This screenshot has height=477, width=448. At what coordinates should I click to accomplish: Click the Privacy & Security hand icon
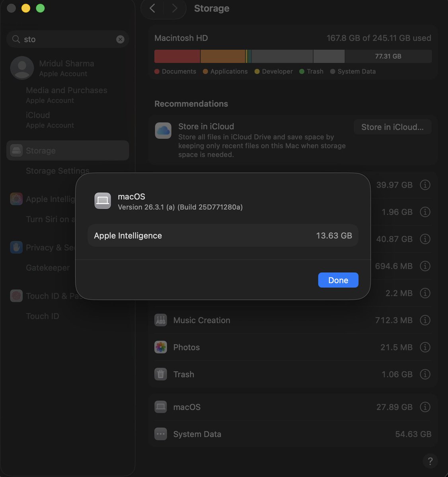coord(16,248)
